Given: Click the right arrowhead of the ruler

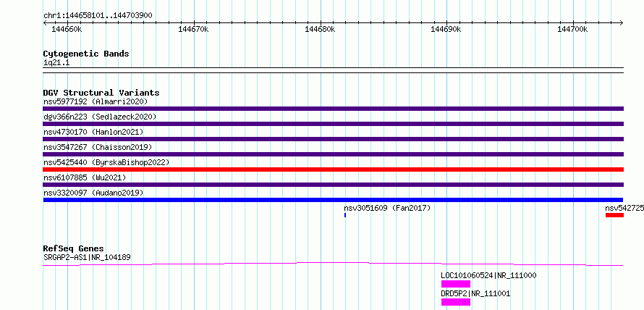Looking at the screenshot, I should tap(622, 22).
